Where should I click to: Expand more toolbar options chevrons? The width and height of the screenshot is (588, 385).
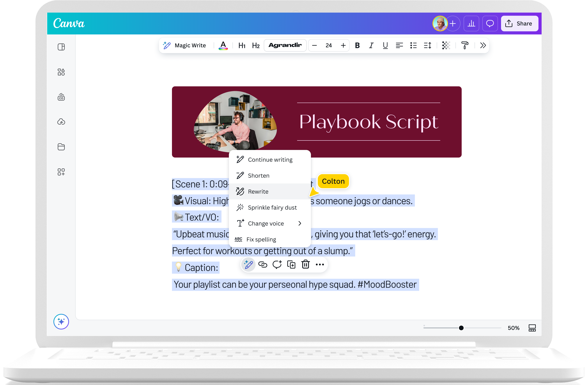coord(483,45)
